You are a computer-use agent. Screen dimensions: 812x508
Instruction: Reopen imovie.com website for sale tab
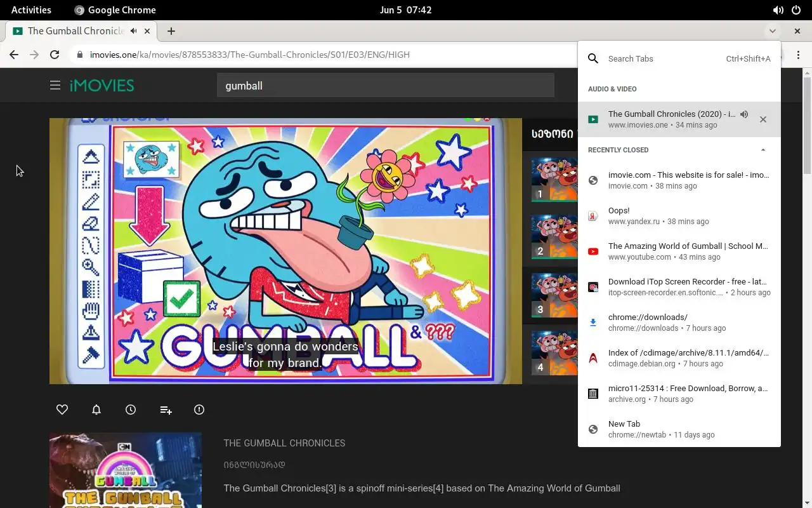679,180
